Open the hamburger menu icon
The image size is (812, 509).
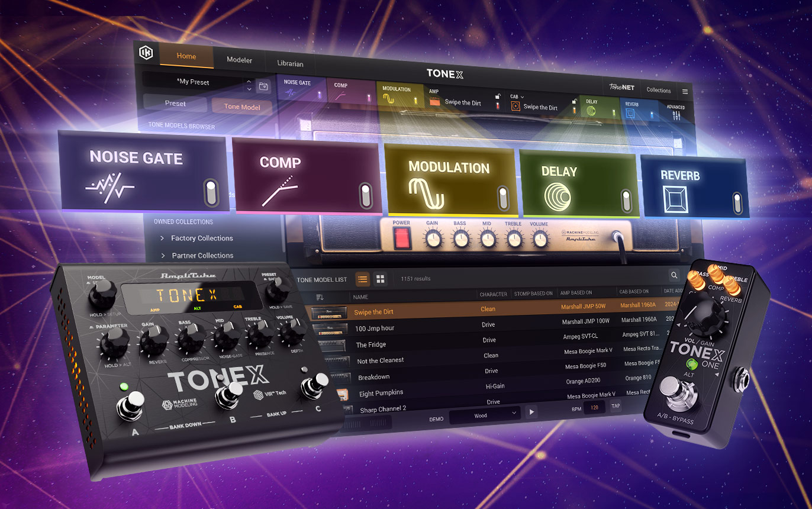coord(685,92)
